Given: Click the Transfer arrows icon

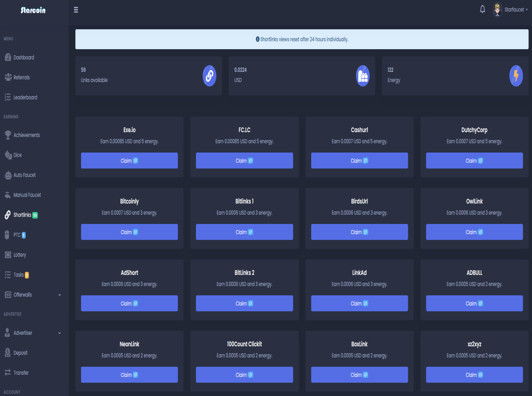Looking at the screenshot, I should (x=8, y=372).
